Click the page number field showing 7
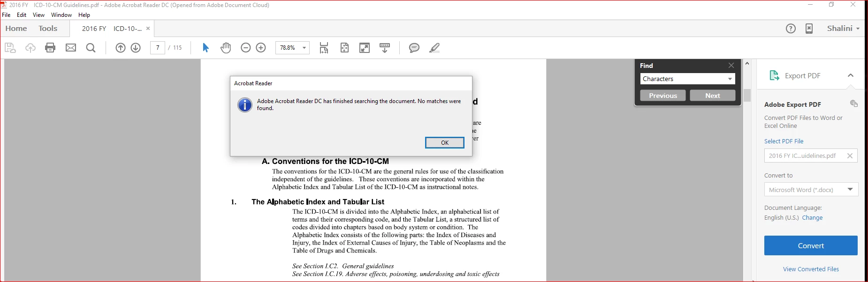This screenshot has height=282, width=868. coord(158,48)
